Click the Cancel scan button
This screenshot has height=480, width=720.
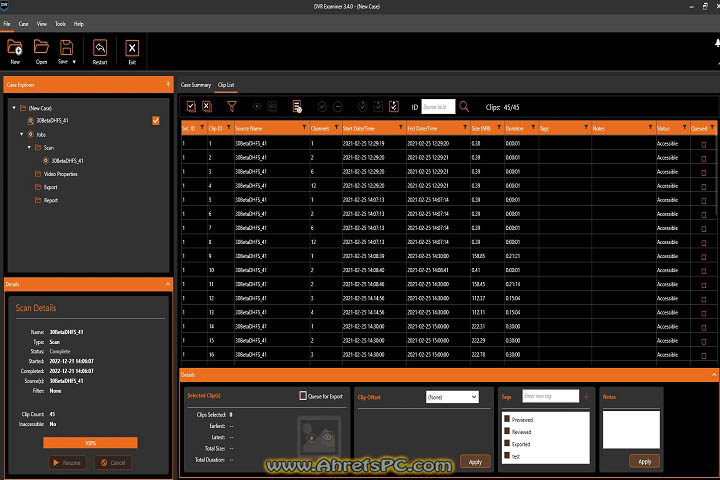(x=113, y=463)
